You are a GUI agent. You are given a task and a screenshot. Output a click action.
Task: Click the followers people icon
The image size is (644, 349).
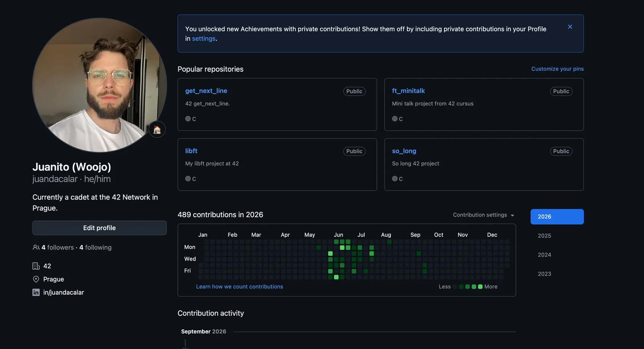click(36, 247)
